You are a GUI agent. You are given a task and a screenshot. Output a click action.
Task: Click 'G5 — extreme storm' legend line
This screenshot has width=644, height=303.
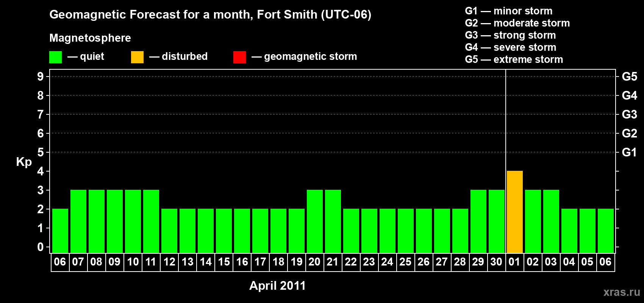point(514,59)
